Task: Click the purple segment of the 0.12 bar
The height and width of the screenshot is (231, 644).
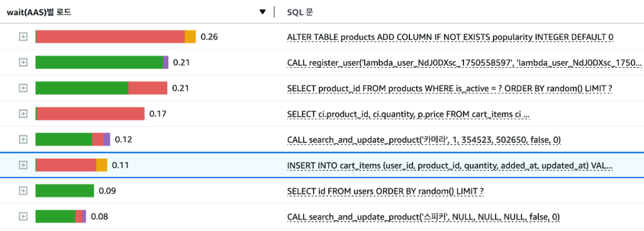Action: pyautogui.click(x=107, y=139)
